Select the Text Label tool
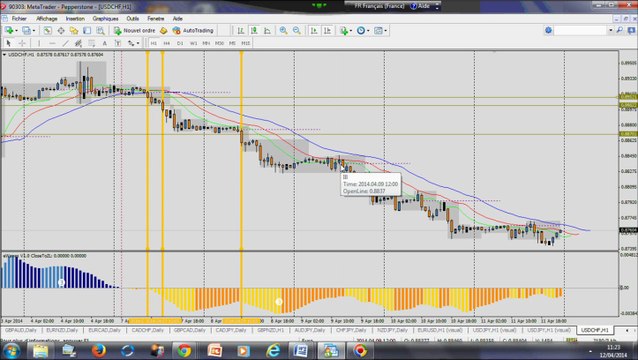This screenshot has width=638, height=360. (118, 43)
